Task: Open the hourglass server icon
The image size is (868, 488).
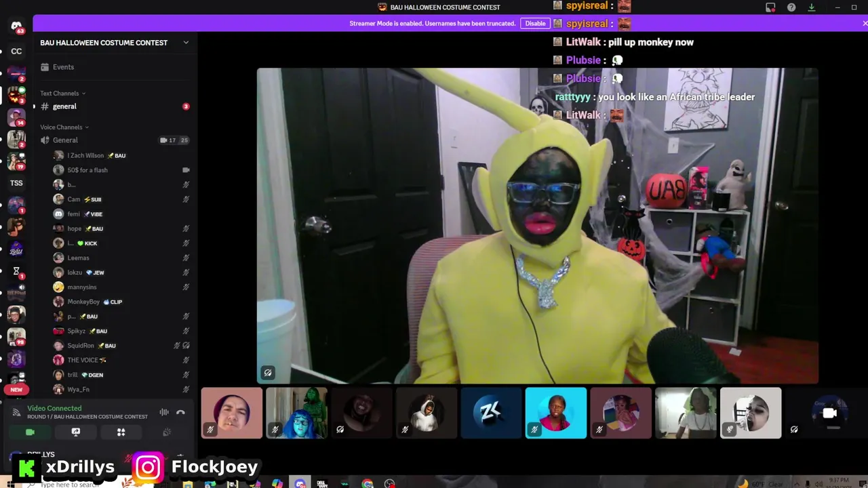Action: point(16,271)
